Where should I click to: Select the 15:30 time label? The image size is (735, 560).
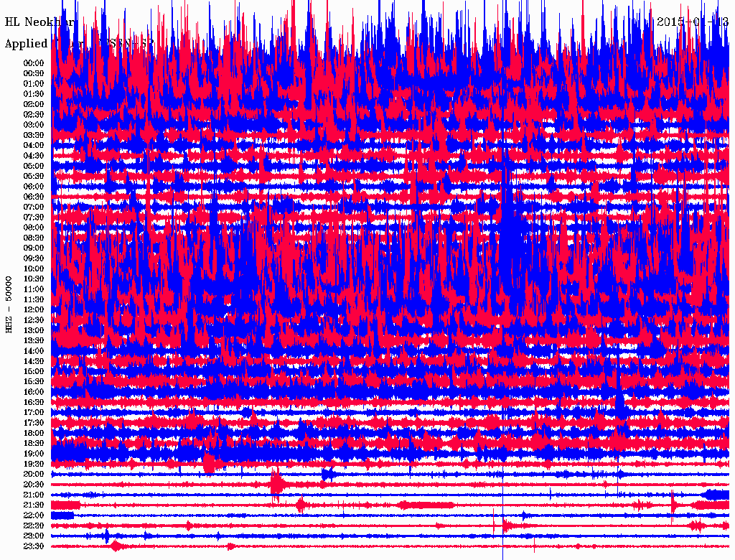coord(34,382)
